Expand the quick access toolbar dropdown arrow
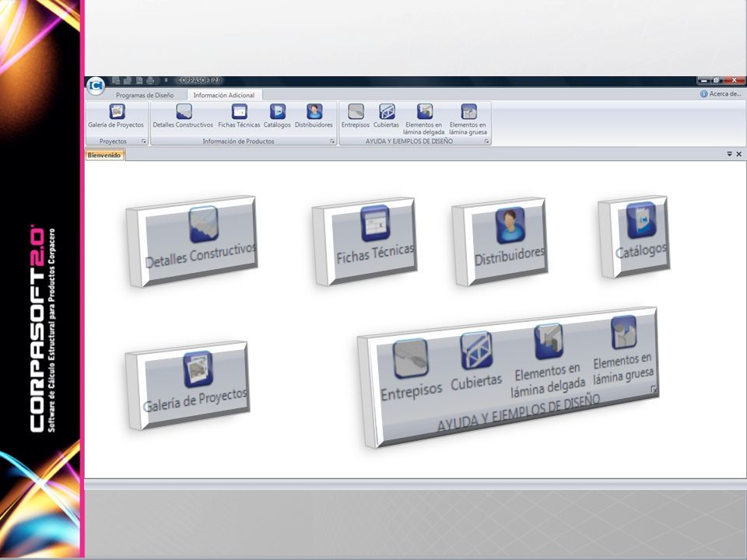Viewport: 747px width, 560px height. (166, 80)
